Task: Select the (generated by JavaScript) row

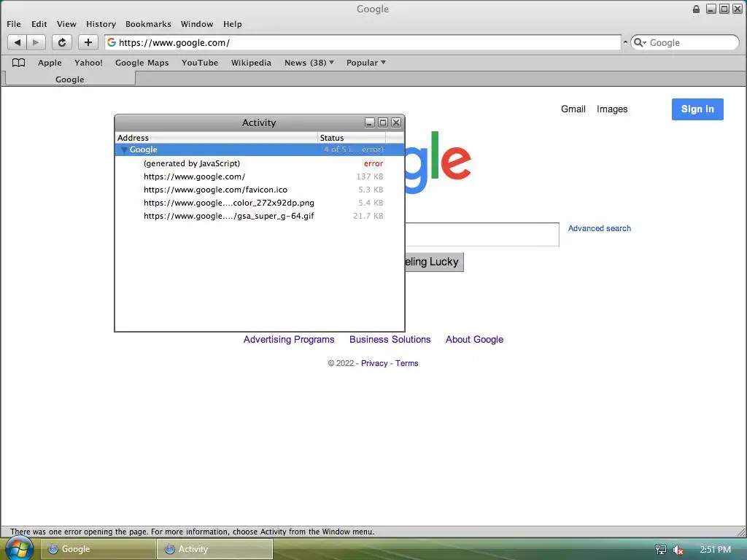Action: 260,163
